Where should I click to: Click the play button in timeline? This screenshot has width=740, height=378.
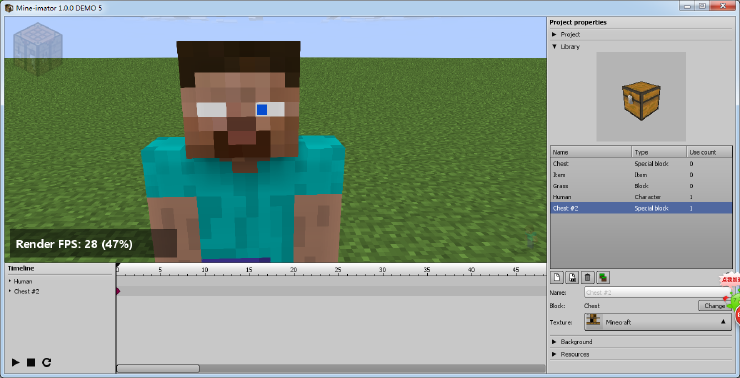click(16, 362)
